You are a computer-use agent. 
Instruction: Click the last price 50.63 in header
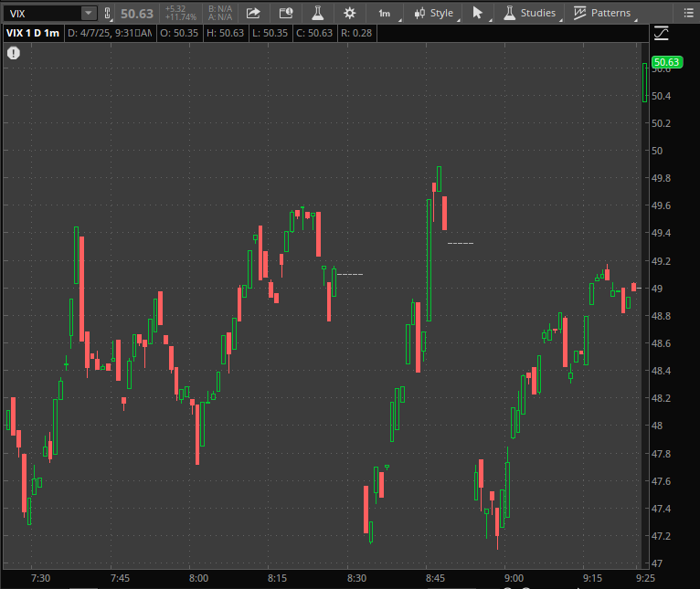137,14
